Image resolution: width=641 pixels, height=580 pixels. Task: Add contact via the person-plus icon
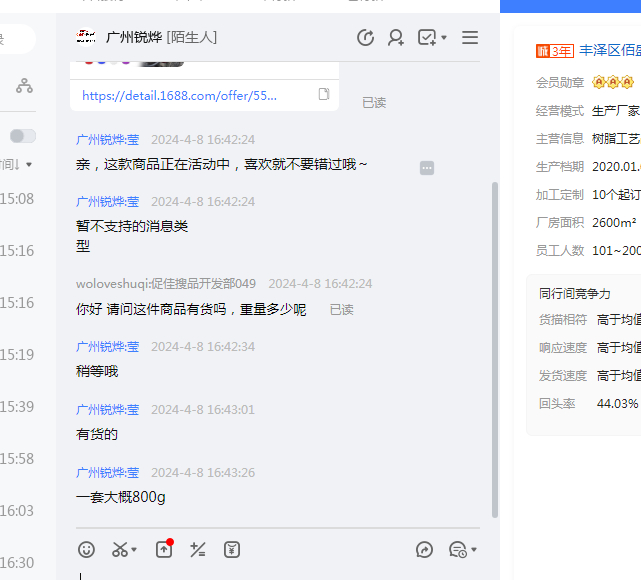point(396,38)
